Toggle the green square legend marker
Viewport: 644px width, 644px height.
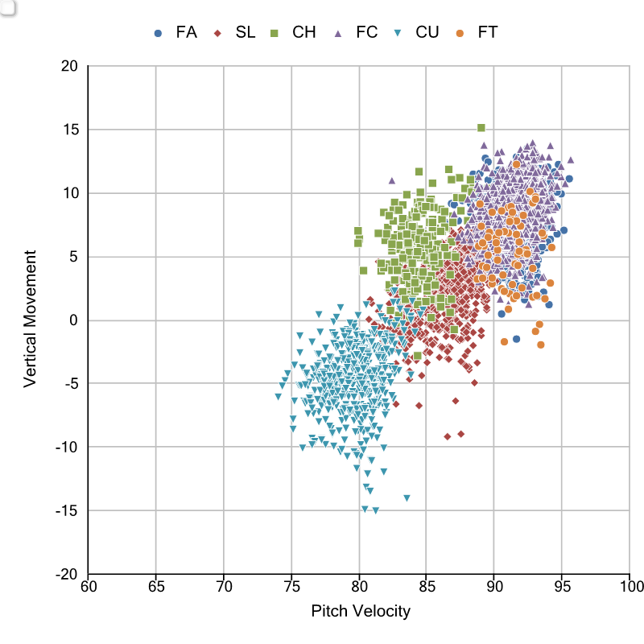coord(275,33)
